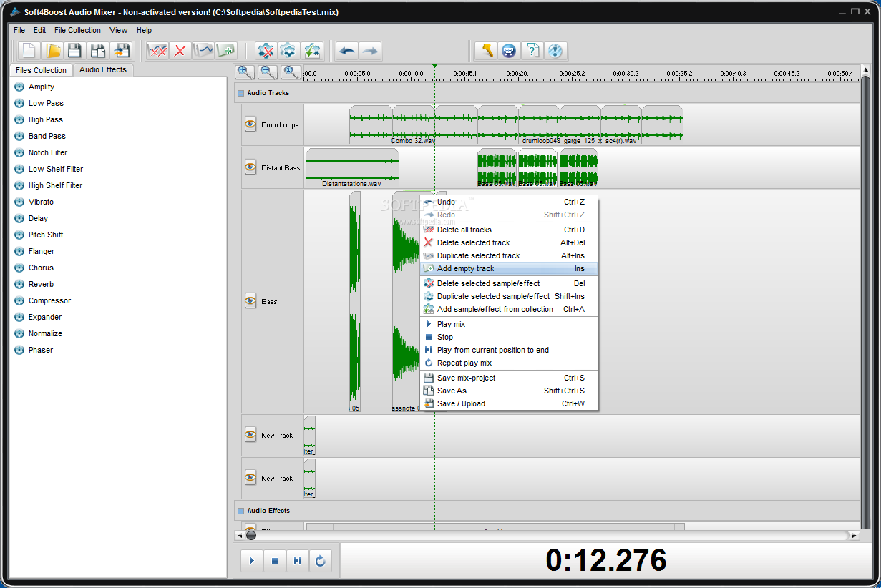881x588 pixels.
Task: Create a new mix project from toolbar
Action: pos(29,51)
